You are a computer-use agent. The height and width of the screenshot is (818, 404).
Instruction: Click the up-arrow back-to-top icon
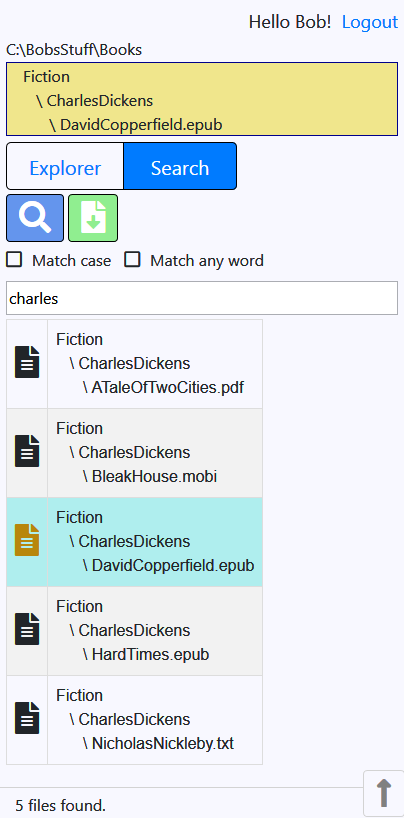384,793
